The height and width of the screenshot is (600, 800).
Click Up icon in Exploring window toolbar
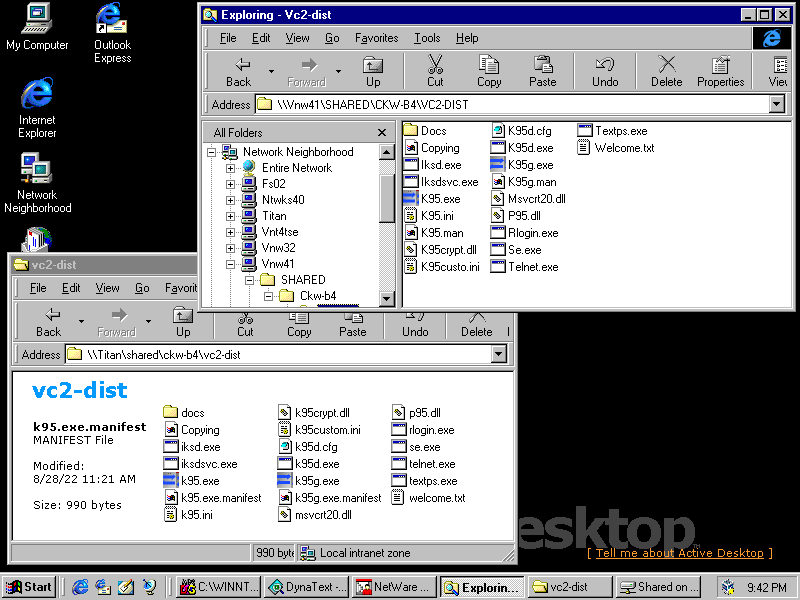(x=373, y=72)
